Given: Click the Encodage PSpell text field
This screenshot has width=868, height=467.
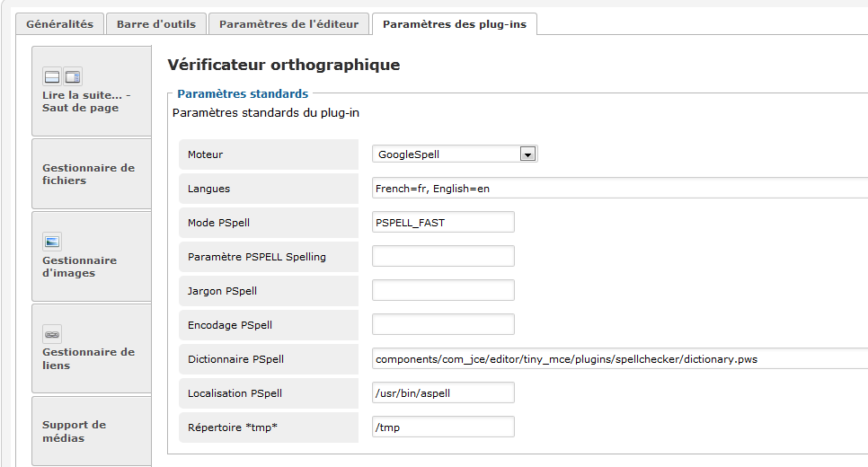Looking at the screenshot, I should point(443,325).
